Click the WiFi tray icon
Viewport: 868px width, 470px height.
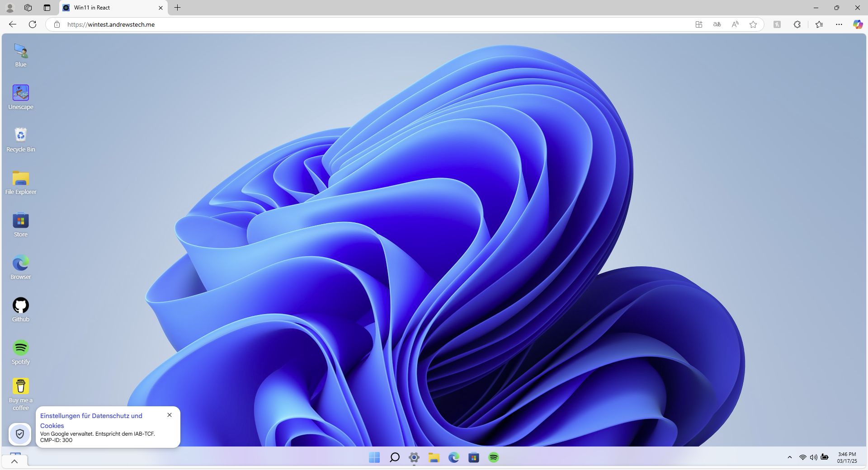pyautogui.click(x=803, y=457)
